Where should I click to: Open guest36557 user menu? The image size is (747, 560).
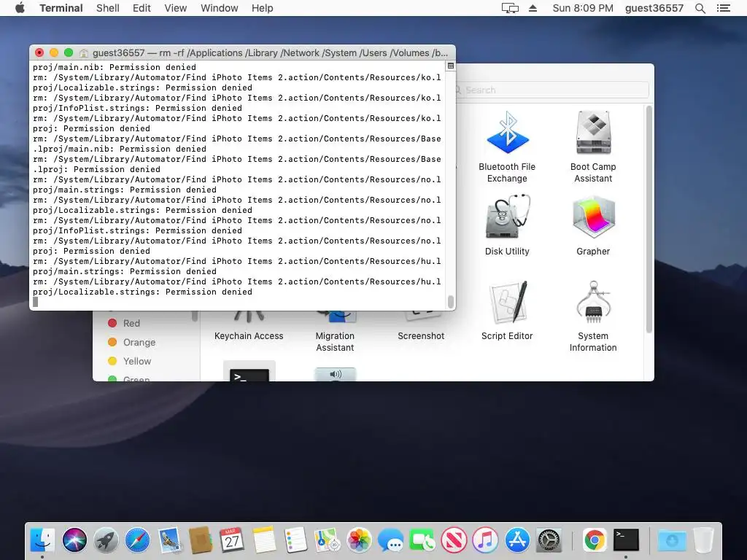tap(654, 8)
